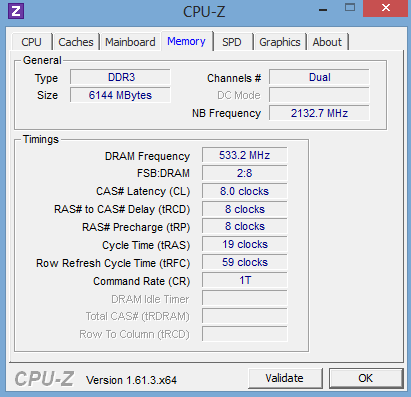Image resolution: width=411 pixels, height=397 pixels.
Task: Maximize the CPU-Z window
Action: [350, 8]
